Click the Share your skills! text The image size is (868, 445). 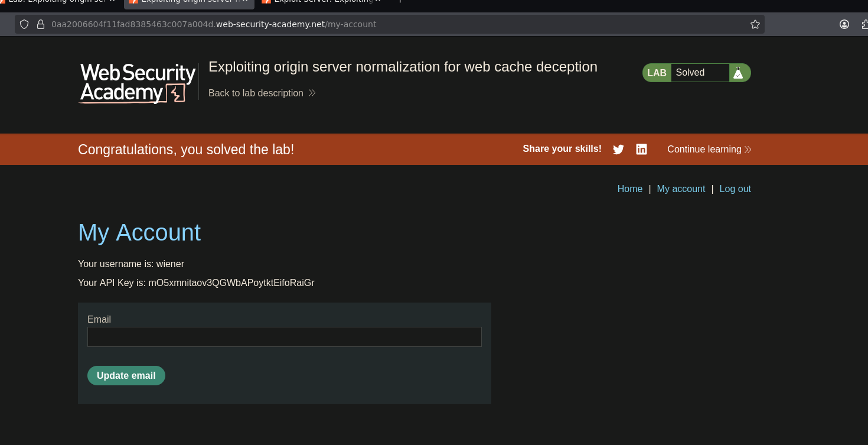(562, 149)
